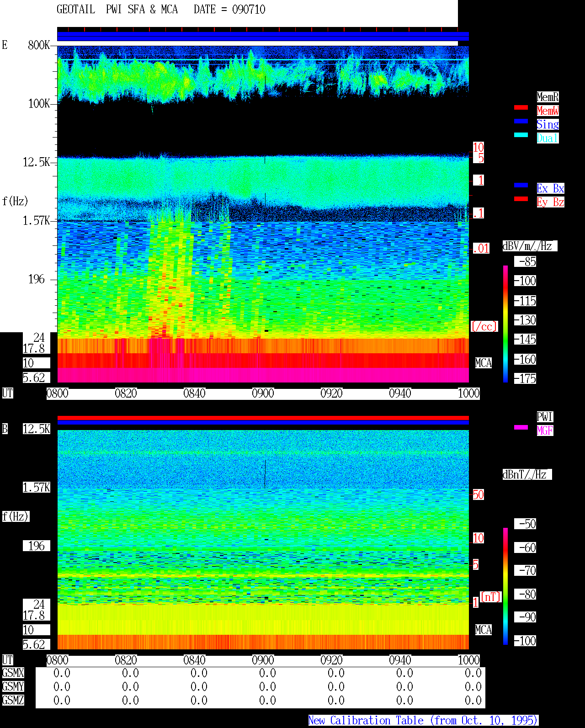Click the 0900 tick on upper UT axis
This screenshot has height=728, width=585.
click(263, 393)
